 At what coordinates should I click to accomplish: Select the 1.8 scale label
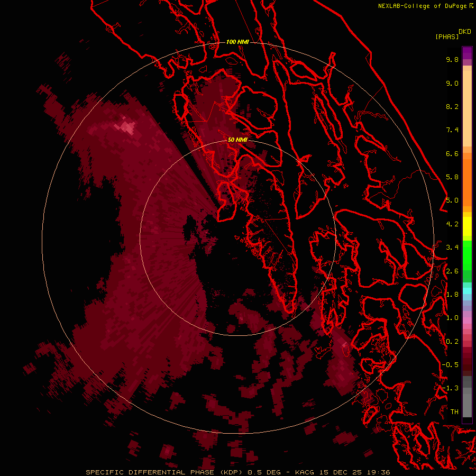point(452,295)
